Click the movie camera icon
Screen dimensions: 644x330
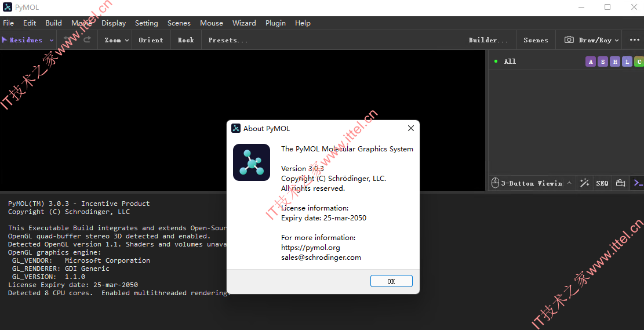[x=620, y=183]
